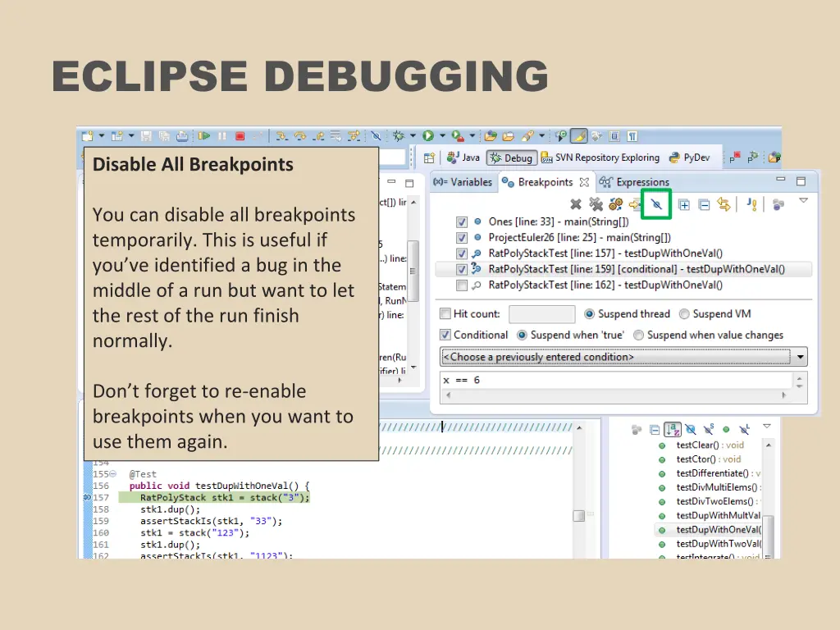Expand the Run button dropdown arrow
This screenshot has height=630, width=840.
[441, 136]
